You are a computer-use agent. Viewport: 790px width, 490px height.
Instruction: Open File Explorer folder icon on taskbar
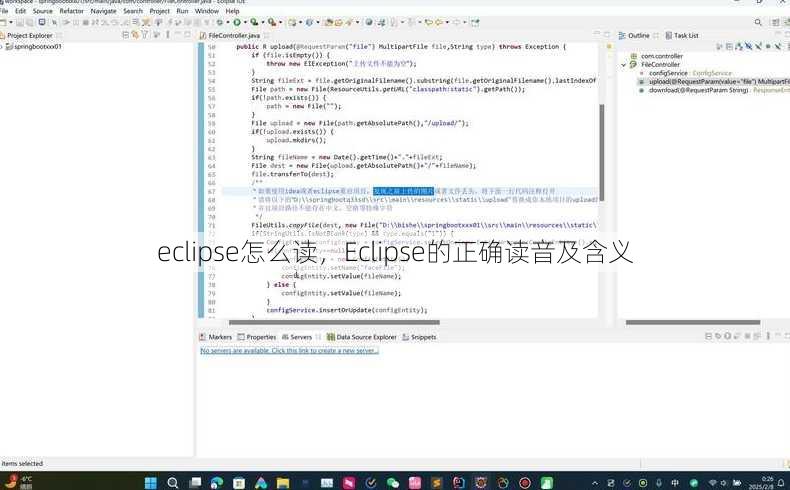click(x=283, y=483)
